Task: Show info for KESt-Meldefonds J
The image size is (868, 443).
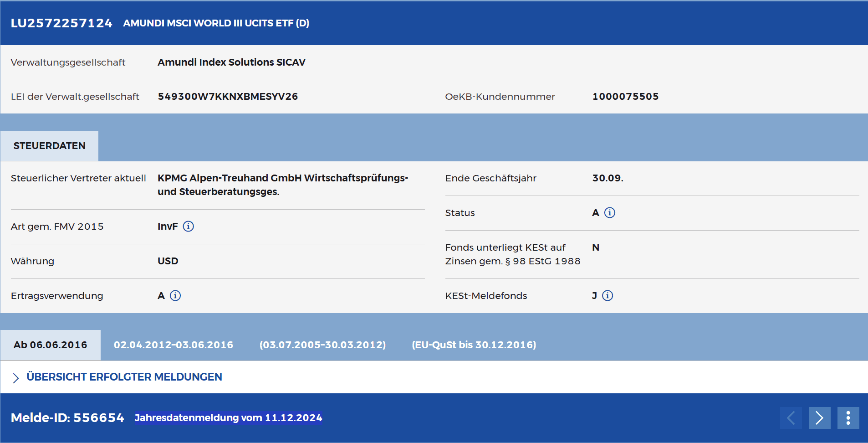Action: click(608, 296)
